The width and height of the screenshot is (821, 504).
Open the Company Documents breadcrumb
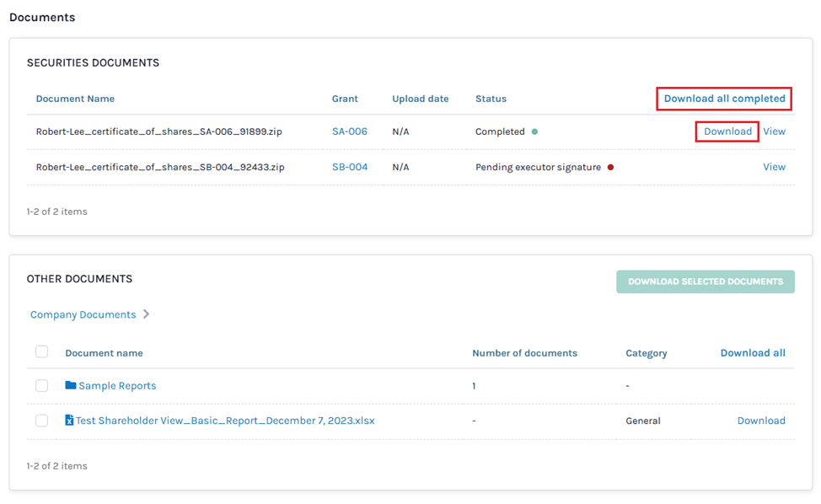click(83, 314)
